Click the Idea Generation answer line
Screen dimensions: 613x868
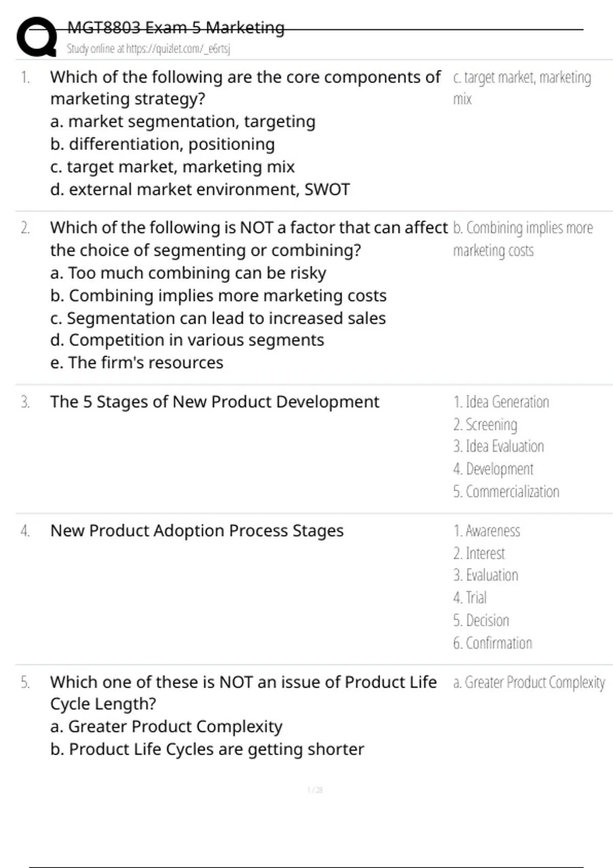(501, 402)
